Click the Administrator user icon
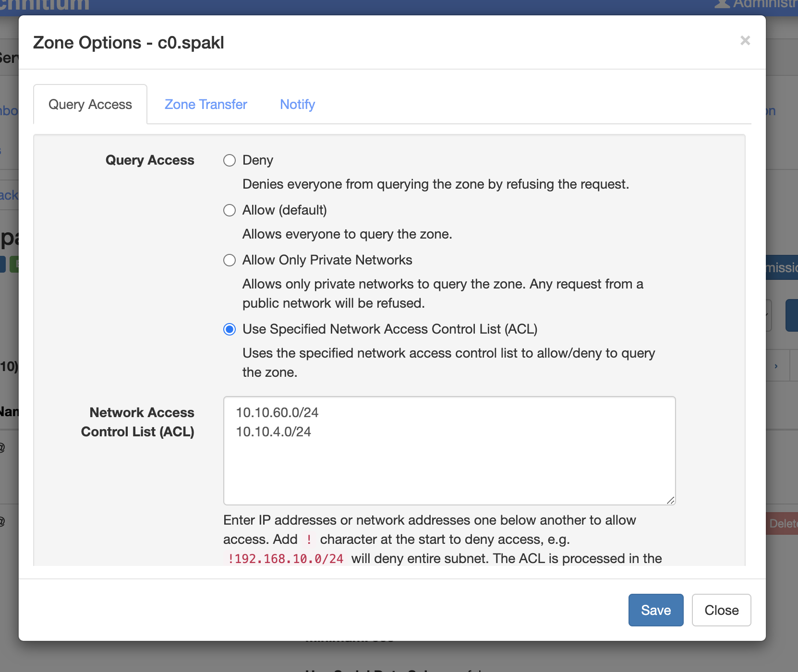The height and width of the screenshot is (672, 798). click(722, 4)
